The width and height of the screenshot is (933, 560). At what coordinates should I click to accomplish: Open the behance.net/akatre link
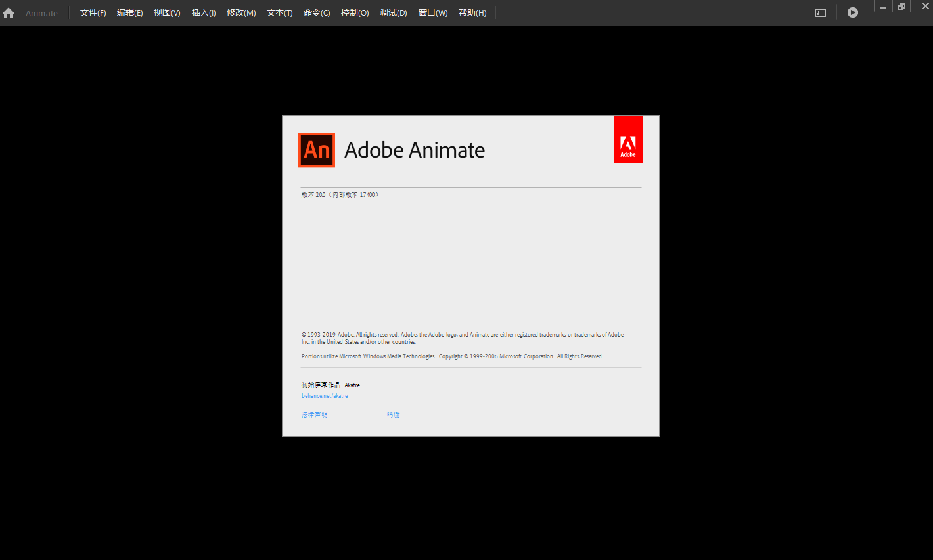tap(324, 395)
